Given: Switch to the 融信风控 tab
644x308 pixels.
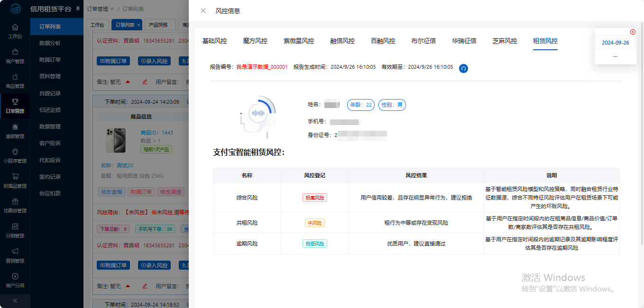Looking at the screenshot, I should tap(342, 41).
